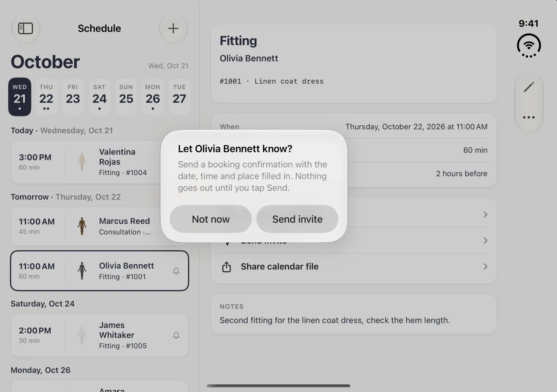
Task: Tap Olivia Bennett figure icon in list
Action: (82, 271)
